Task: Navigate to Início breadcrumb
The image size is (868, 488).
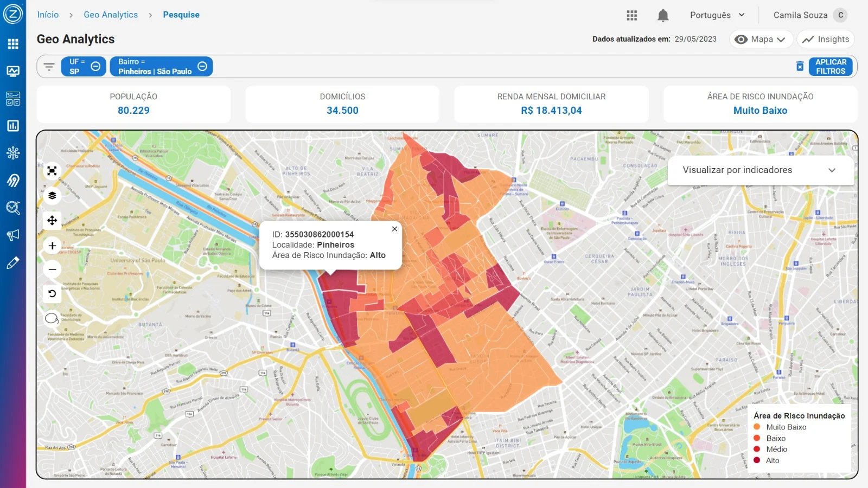Action: pyautogui.click(x=48, y=15)
